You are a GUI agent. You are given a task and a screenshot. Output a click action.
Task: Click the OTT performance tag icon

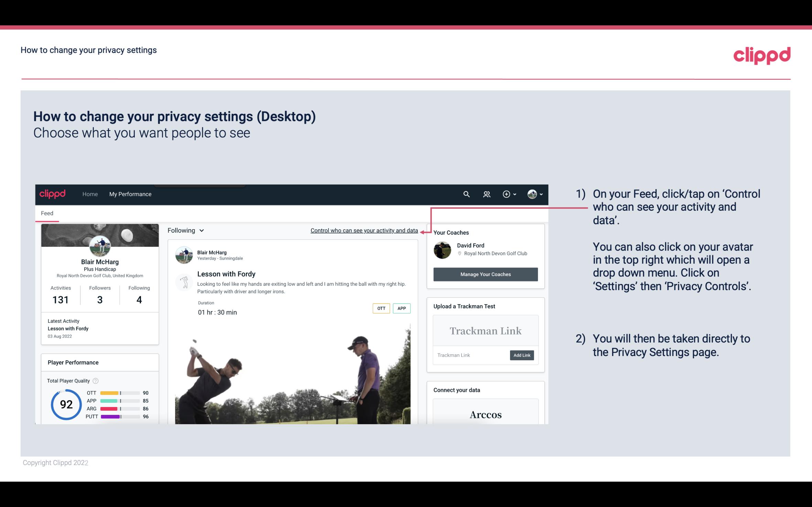(380, 308)
